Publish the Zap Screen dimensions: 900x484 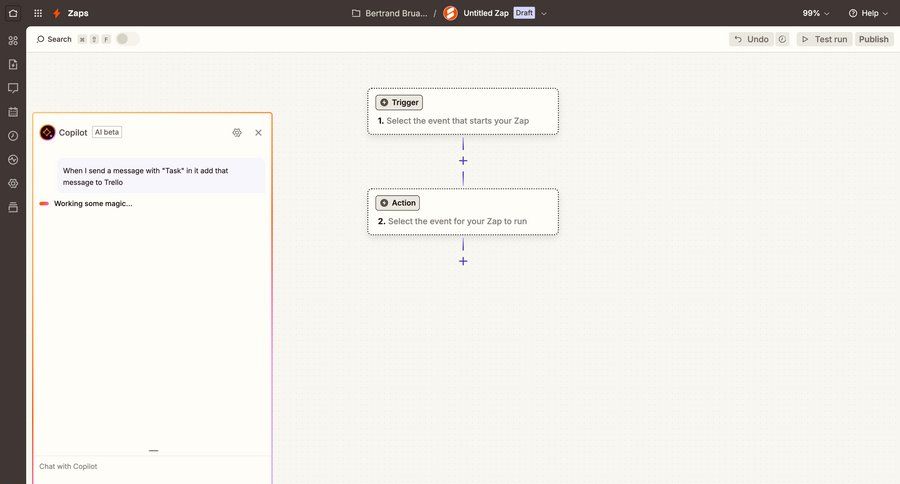point(874,39)
